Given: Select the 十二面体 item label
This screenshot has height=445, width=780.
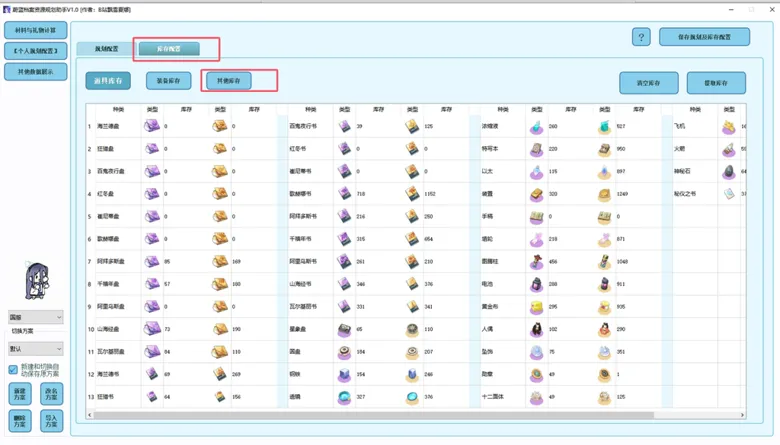Looking at the screenshot, I should (x=492, y=397).
